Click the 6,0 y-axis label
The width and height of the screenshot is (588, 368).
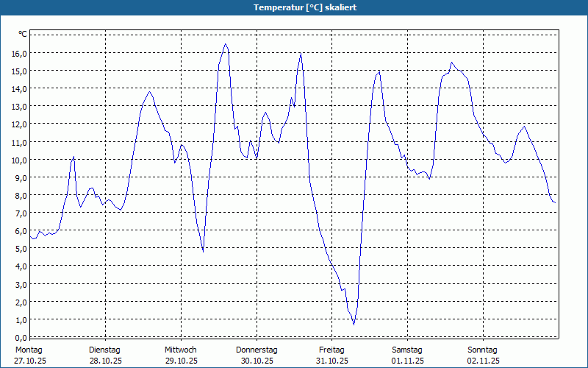tap(21, 231)
